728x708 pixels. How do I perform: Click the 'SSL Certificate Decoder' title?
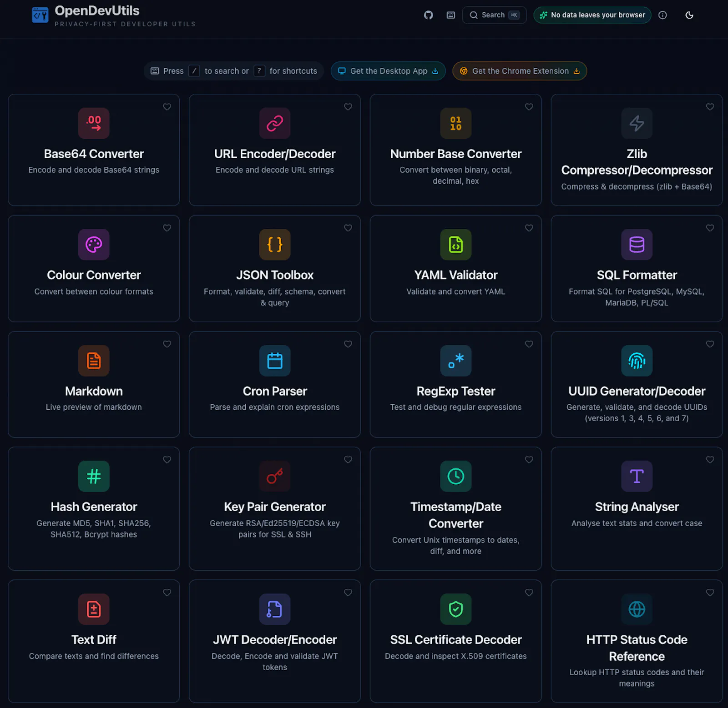pyautogui.click(x=456, y=639)
